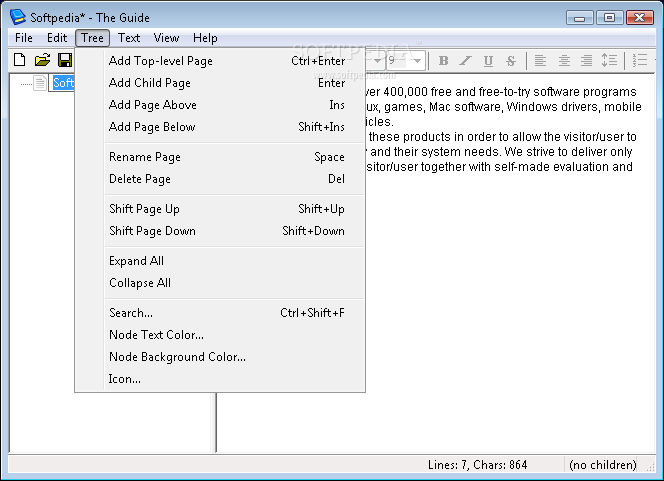The image size is (664, 481).
Task: Click the Save floppy disk icon
Action: [65, 60]
